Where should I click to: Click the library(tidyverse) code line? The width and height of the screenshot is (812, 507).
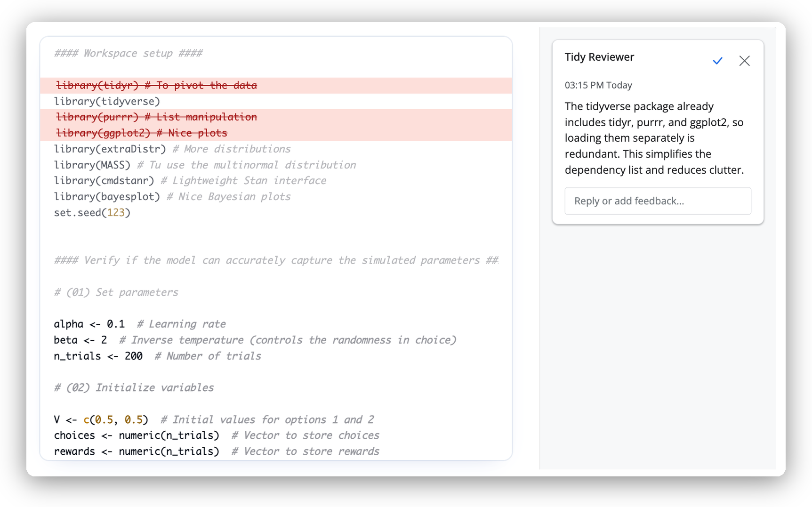pos(107,101)
